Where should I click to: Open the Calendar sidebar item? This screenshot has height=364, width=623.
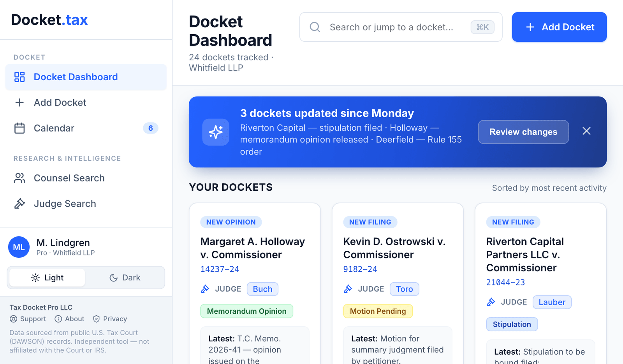tap(86, 128)
